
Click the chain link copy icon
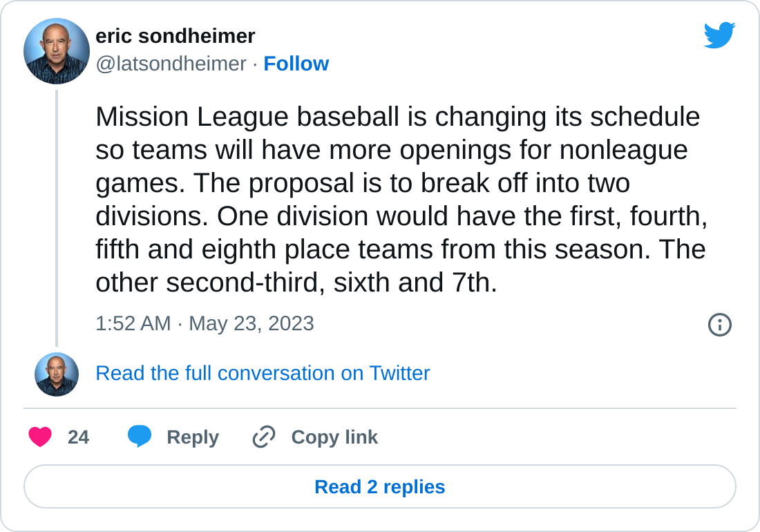pyautogui.click(x=264, y=437)
